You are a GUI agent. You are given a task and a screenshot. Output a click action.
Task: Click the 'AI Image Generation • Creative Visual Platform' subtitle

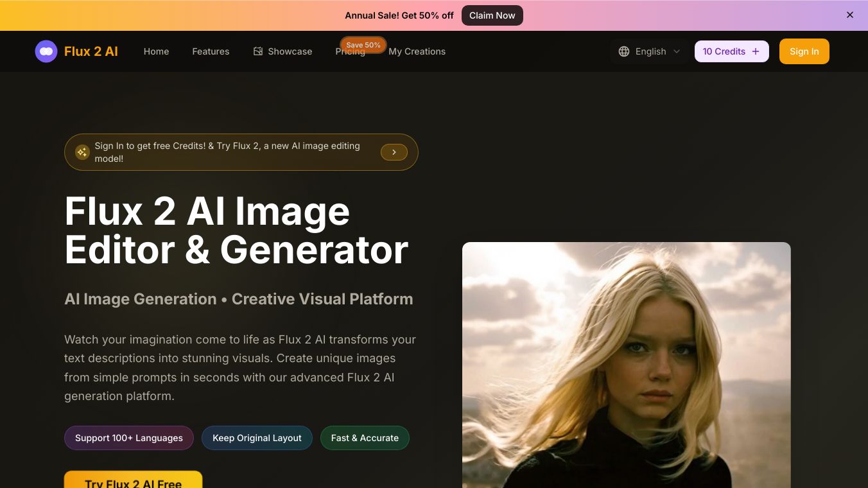tap(239, 299)
